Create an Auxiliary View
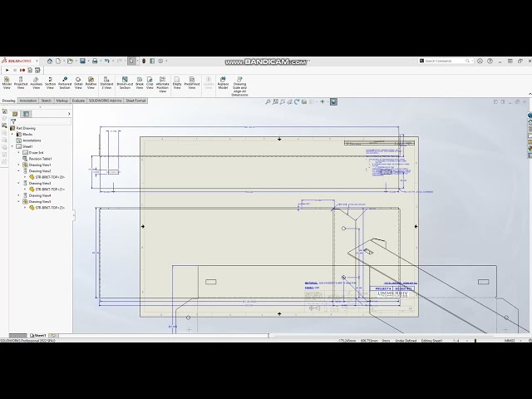This screenshot has height=399, width=532. pyautogui.click(x=37, y=83)
